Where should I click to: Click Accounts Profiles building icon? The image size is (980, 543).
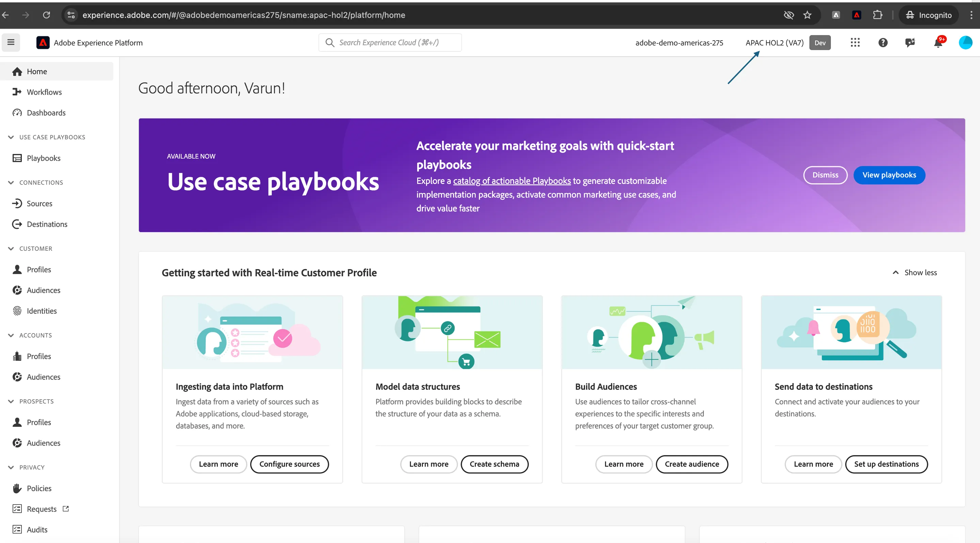(x=17, y=356)
